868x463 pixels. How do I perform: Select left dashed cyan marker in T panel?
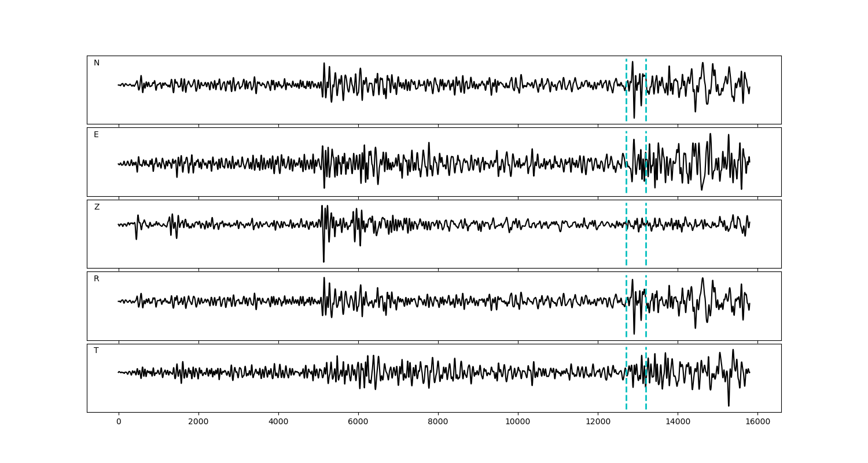626,394
